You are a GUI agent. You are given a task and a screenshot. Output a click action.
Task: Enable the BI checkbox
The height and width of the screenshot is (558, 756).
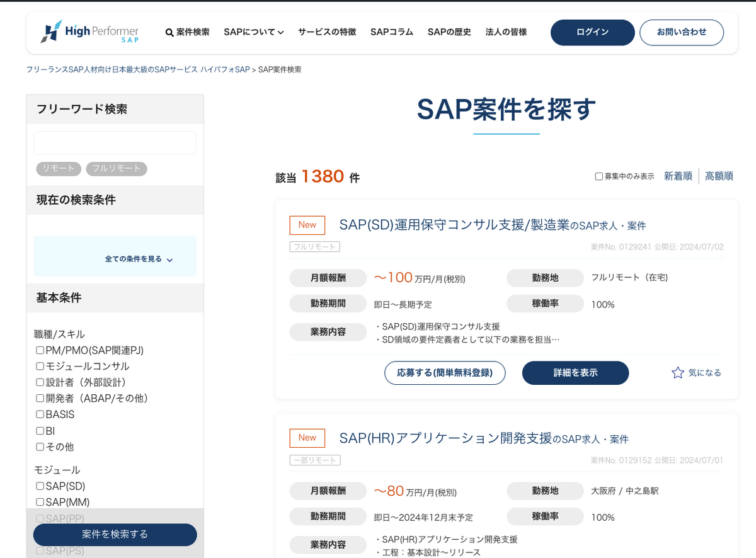click(x=40, y=431)
